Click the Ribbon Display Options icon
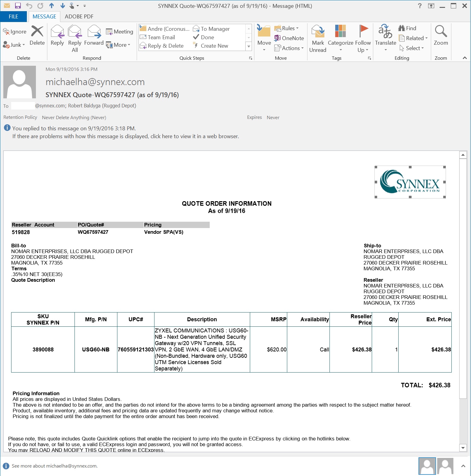The height and width of the screenshot is (476, 471). (431, 6)
